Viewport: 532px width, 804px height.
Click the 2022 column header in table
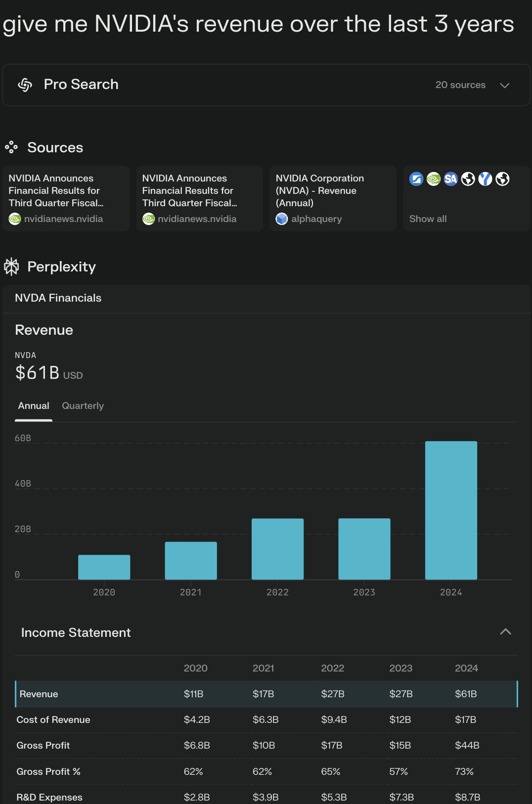coord(332,668)
